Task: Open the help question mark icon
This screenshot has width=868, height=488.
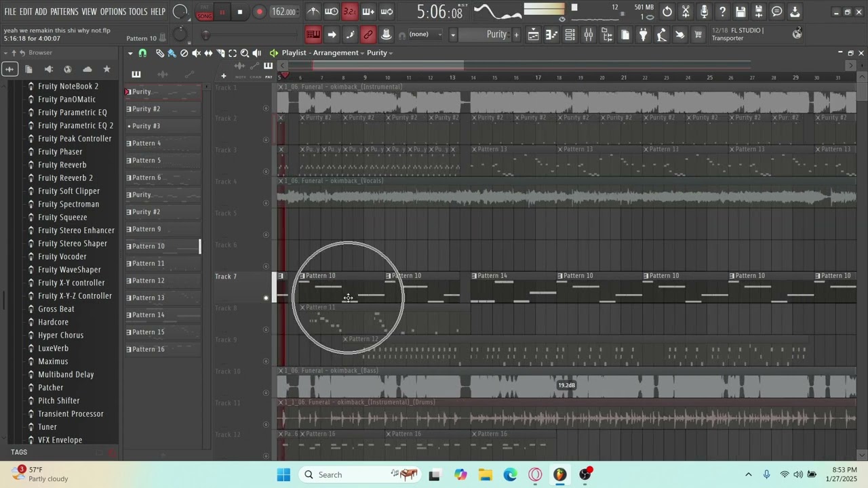Action: 722,12
